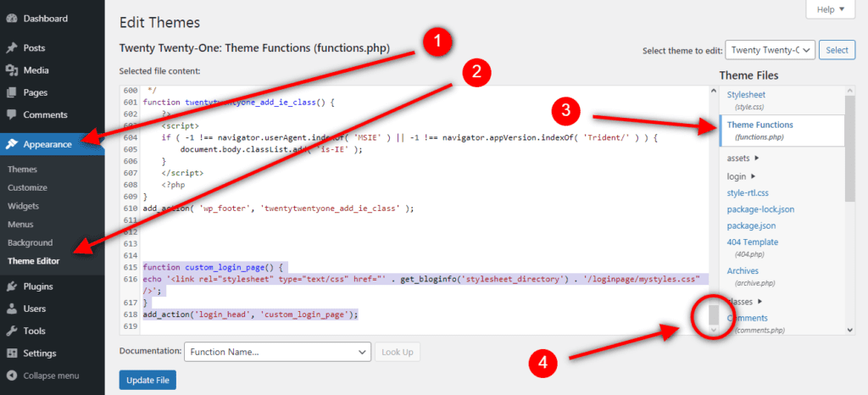Open Menus under Appearance
The width and height of the screenshot is (868, 395).
coord(20,225)
